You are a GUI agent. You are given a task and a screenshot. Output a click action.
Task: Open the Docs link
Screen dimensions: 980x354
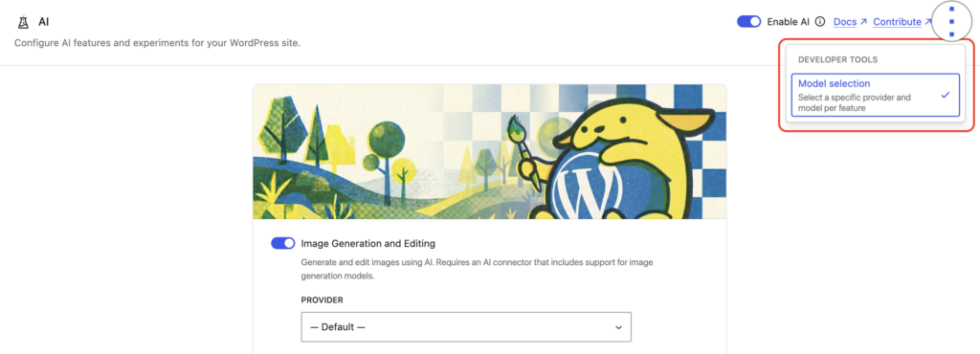[850, 22]
